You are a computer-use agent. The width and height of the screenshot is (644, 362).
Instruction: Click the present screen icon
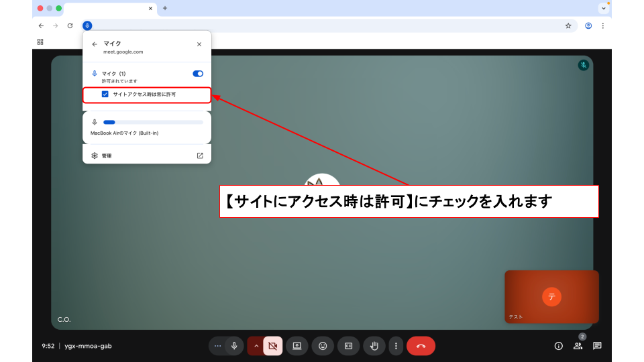click(x=297, y=346)
